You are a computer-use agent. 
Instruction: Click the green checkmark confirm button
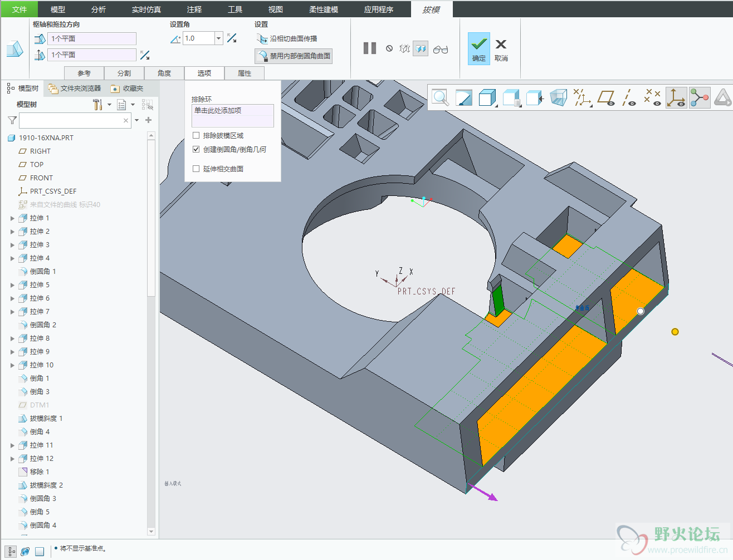(478, 48)
